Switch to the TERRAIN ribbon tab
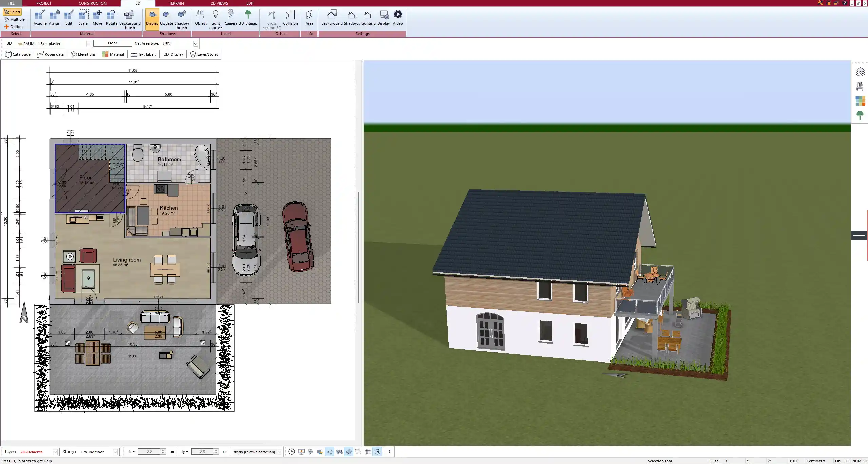The height and width of the screenshot is (464, 868). point(176,3)
